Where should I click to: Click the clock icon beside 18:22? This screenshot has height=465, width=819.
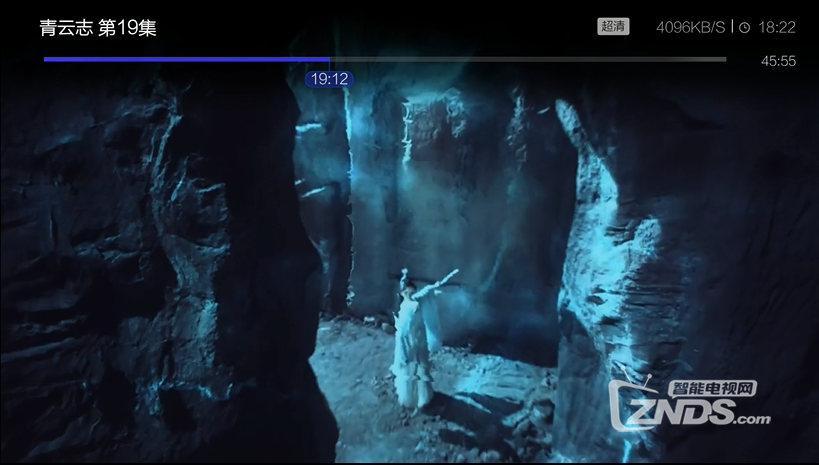click(x=744, y=28)
